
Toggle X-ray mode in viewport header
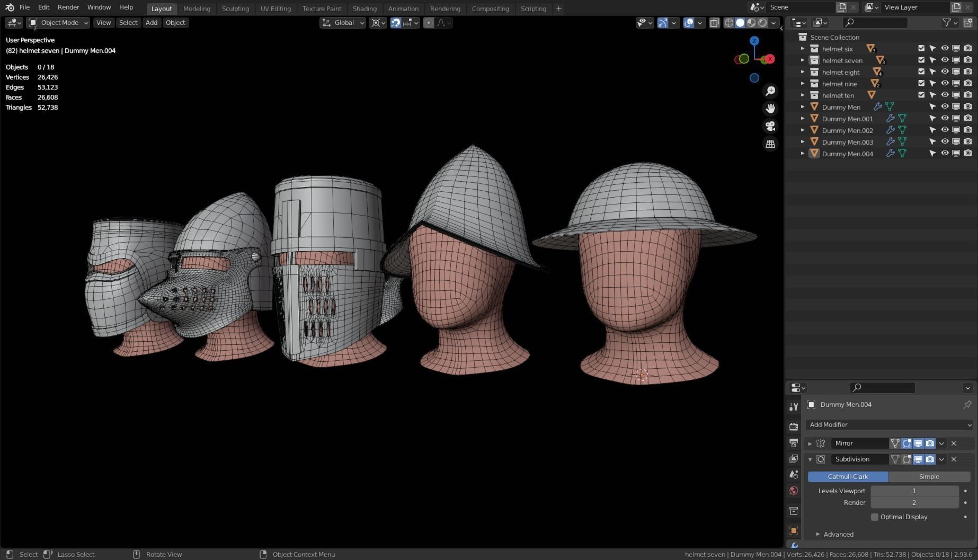coord(714,23)
